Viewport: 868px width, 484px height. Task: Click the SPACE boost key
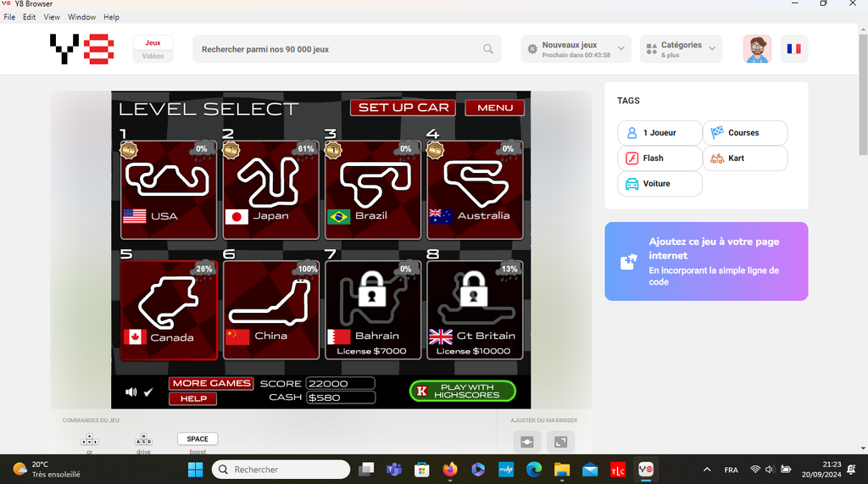click(x=198, y=439)
